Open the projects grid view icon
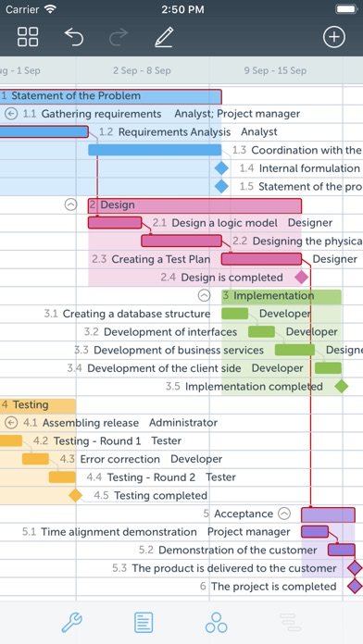This screenshot has height=644, width=363. click(28, 37)
